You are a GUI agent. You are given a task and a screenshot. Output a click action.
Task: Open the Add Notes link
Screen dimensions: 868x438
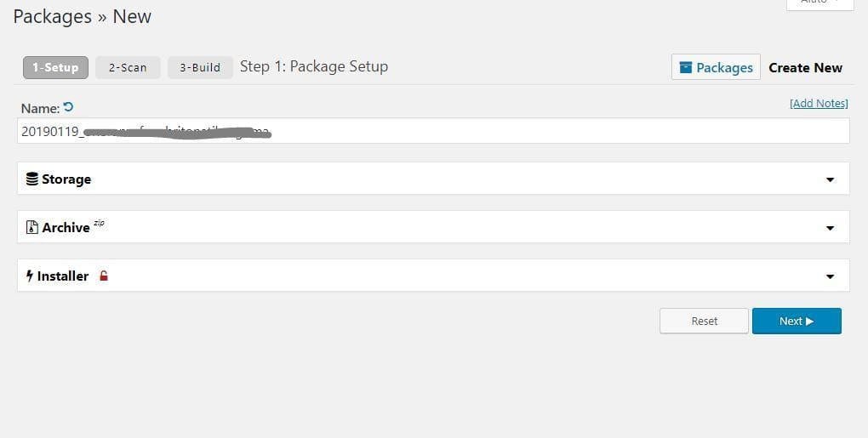[x=819, y=104]
